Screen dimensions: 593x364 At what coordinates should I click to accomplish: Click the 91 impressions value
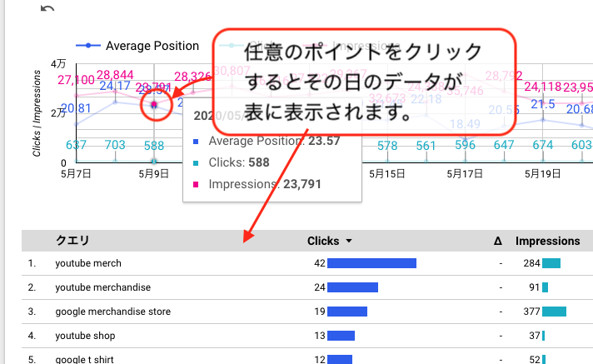(535, 287)
